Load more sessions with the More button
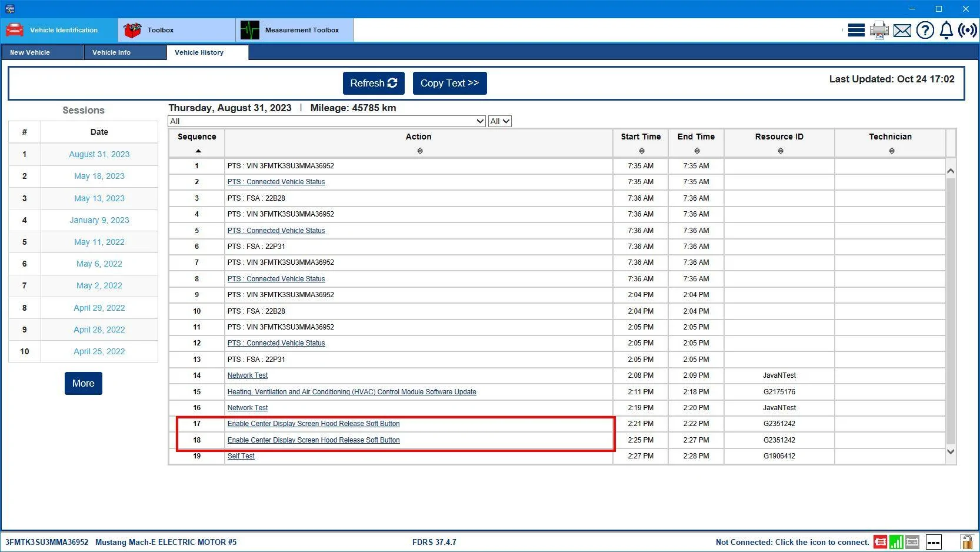980x552 pixels. [x=84, y=384]
